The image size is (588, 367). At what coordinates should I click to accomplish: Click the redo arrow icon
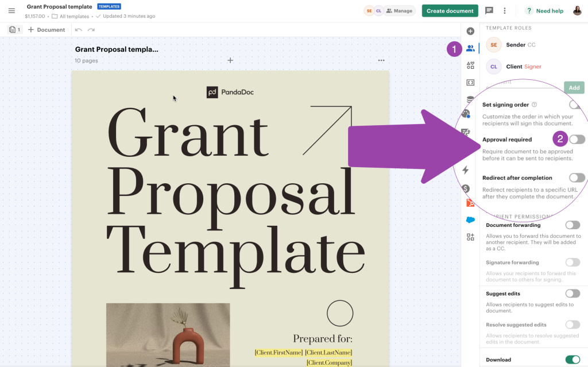click(91, 30)
